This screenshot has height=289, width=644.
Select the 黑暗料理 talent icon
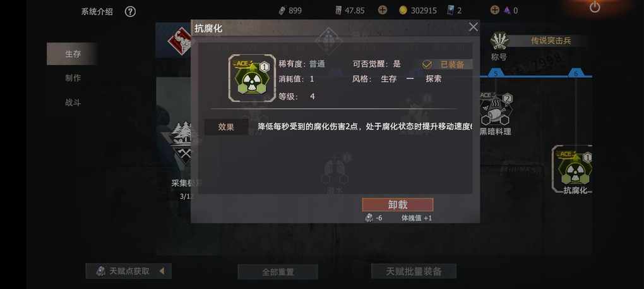coord(495,109)
